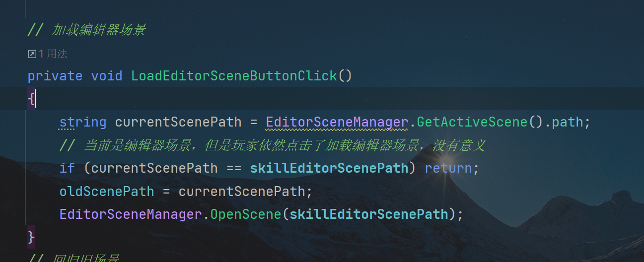
Task: Click EditorSceneManager with the wavy underline
Action: [x=337, y=122]
